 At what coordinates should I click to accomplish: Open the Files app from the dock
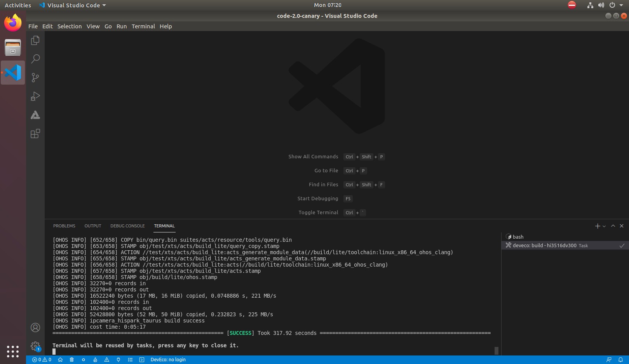[x=13, y=48]
